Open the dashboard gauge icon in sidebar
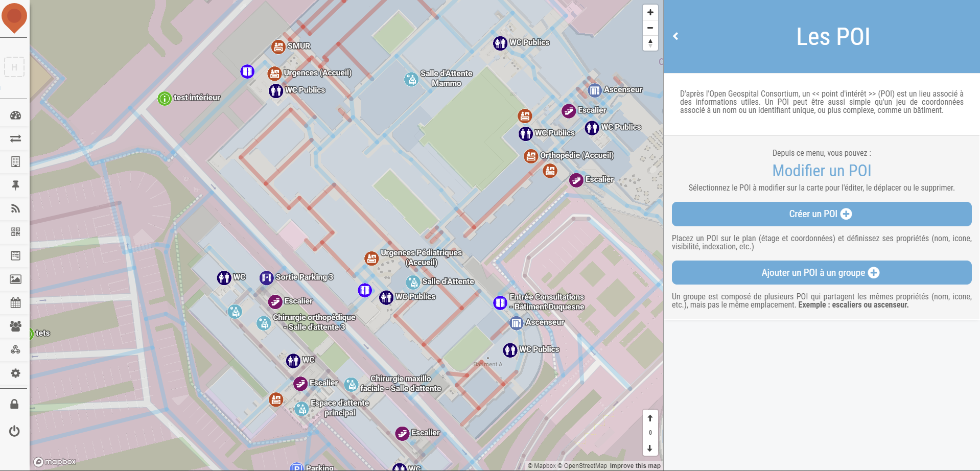This screenshot has width=980, height=471. click(x=15, y=115)
